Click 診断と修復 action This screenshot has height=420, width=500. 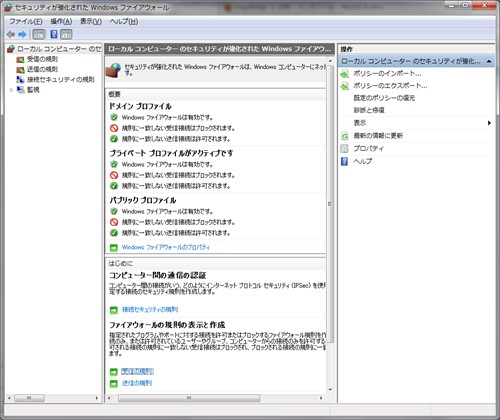pos(369,110)
